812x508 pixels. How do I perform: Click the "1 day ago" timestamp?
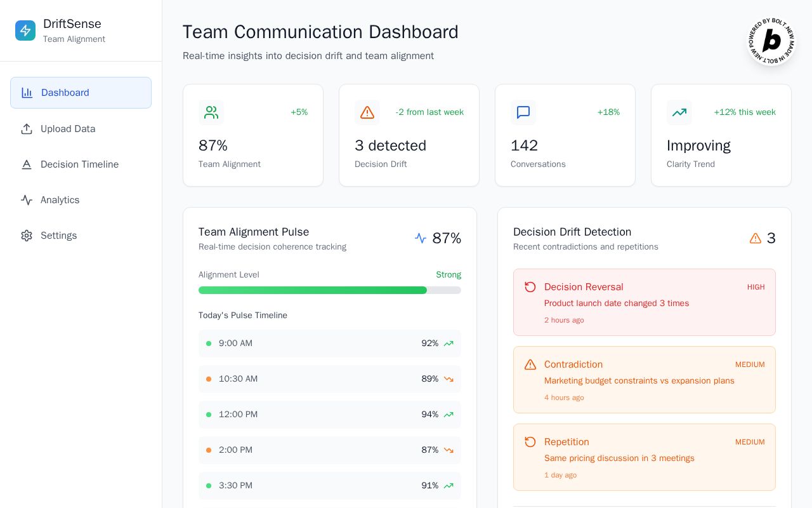pyautogui.click(x=560, y=475)
